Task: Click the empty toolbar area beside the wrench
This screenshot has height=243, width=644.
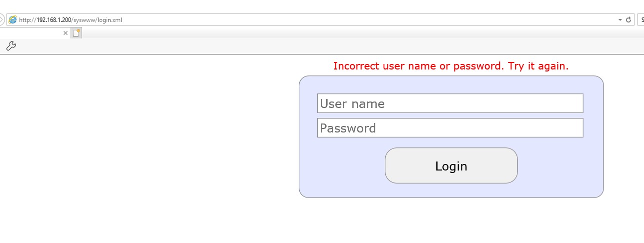Action: [x=300, y=46]
